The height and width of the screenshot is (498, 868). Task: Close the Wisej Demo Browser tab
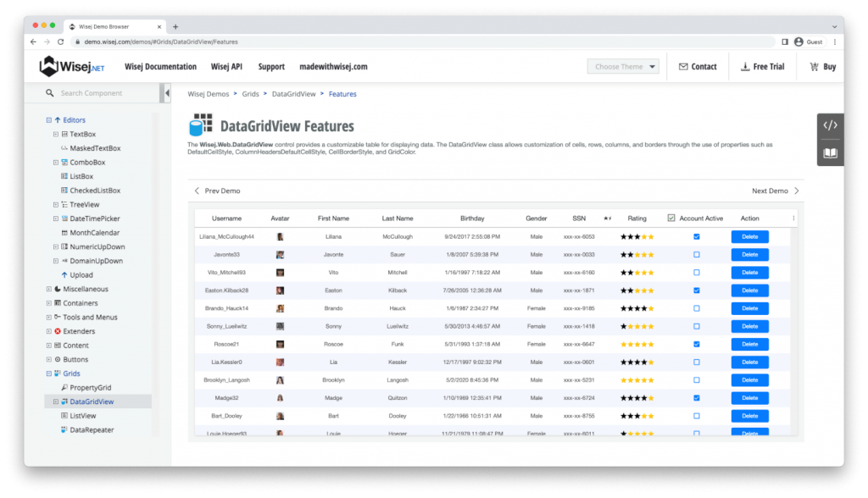pos(159,26)
